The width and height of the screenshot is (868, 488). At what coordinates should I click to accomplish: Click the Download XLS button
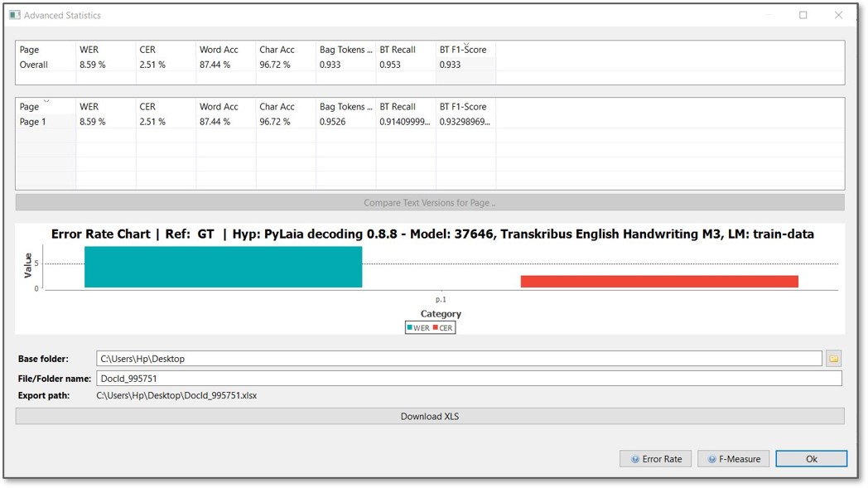430,416
